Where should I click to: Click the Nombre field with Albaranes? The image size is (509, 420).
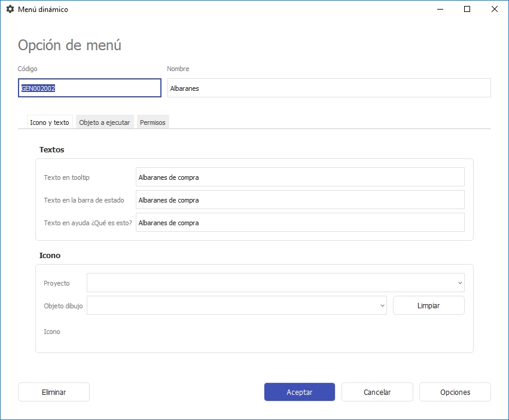pos(328,88)
